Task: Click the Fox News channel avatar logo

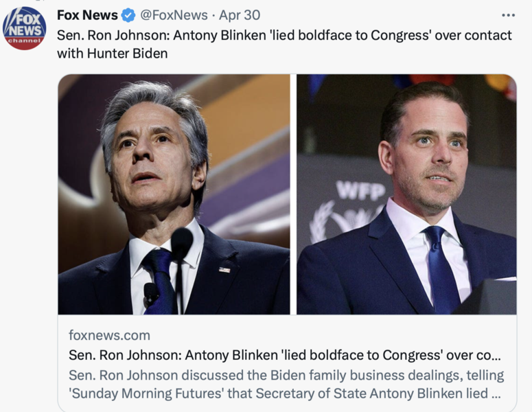Action: 25,29
